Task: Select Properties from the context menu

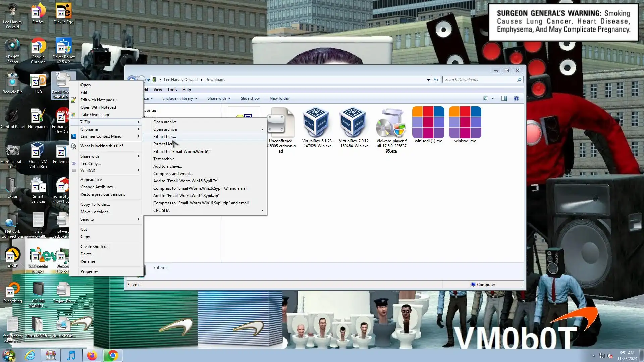Action: tap(89, 271)
